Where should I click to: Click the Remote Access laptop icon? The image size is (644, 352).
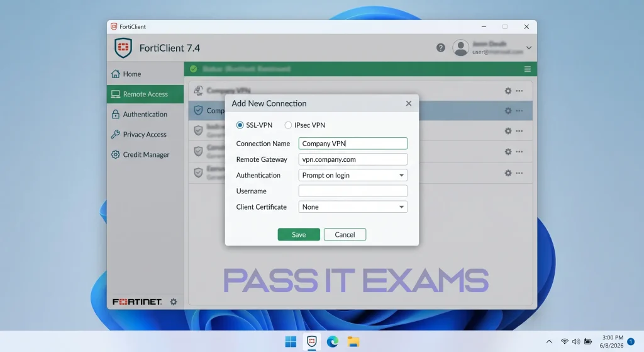click(116, 94)
